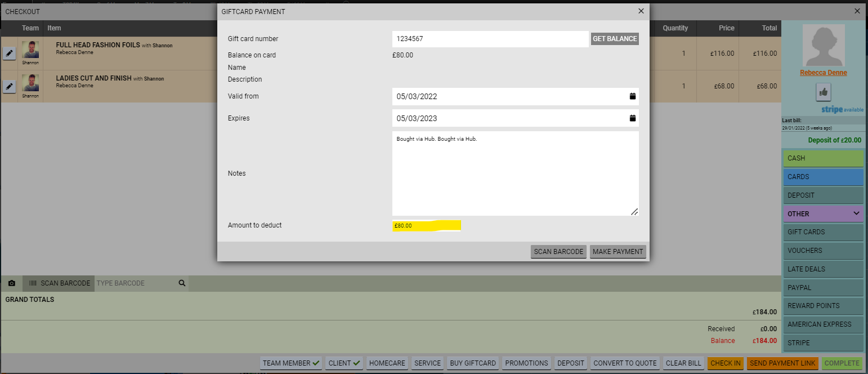Viewport: 868px width, 374px height.
Task: Click the Get Balance button
Action: [x=615, y=39]
